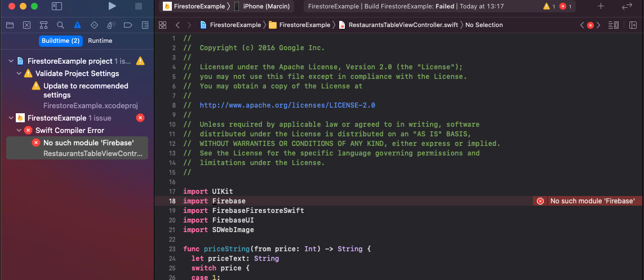
Task: Select the Validate Project Settings row
Action: pos(77,73)
